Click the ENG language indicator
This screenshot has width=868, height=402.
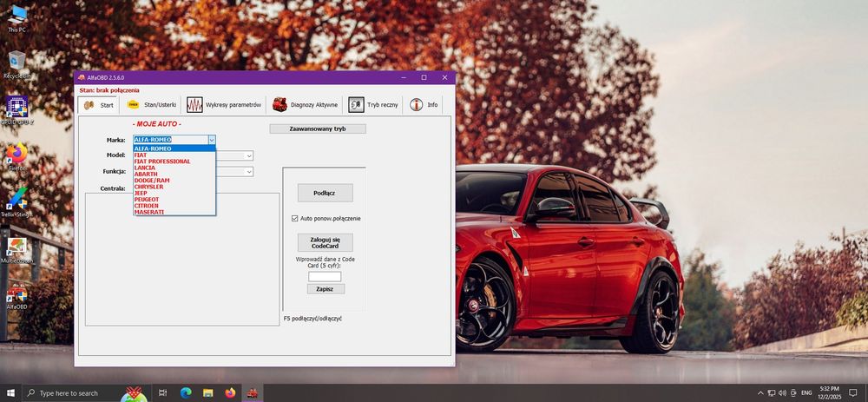(x=806, y=393)
